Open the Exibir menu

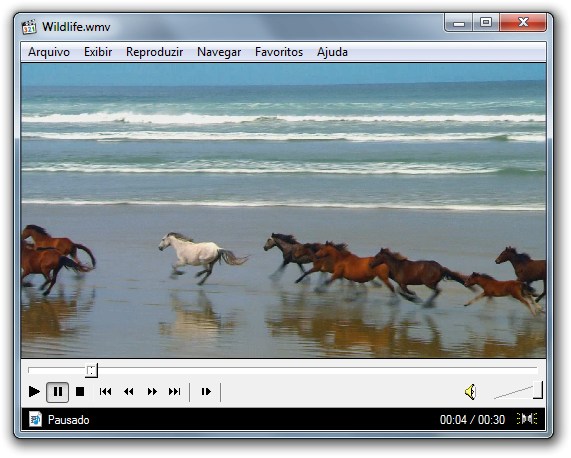coord(98,52)
